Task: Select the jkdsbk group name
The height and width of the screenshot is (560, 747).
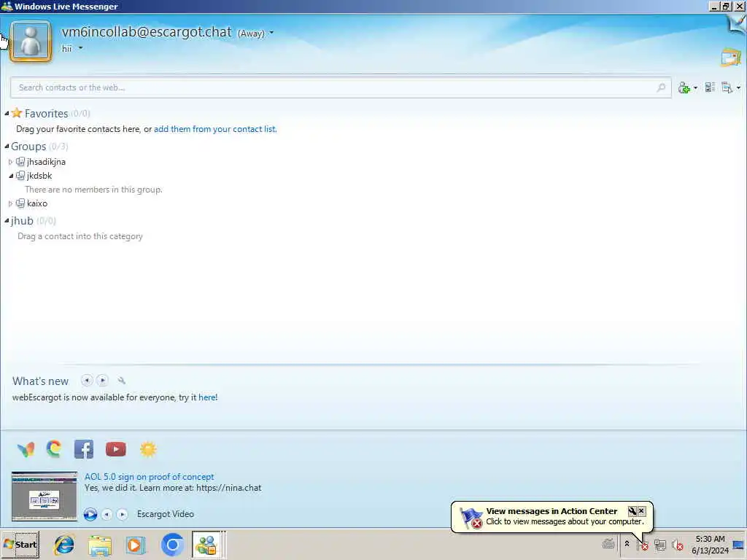Action: coord(39,176)
